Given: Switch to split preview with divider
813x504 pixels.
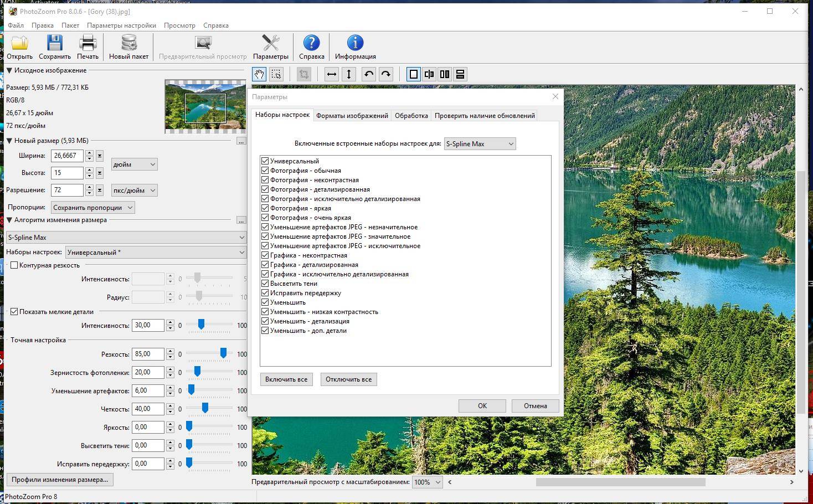Looking at the screenshot, I should pyautogui.click(x=429, y=74).
